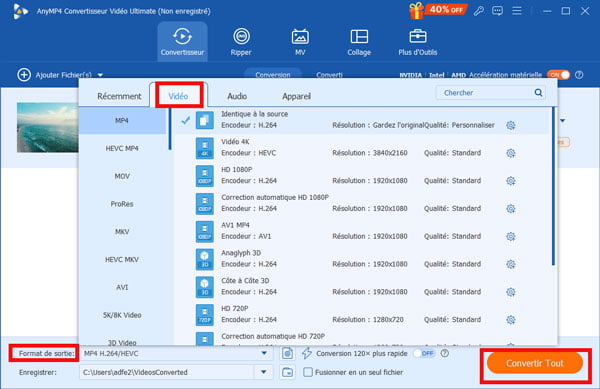
Task: Expand the file format arrow at right
Action: coord(562,121)
